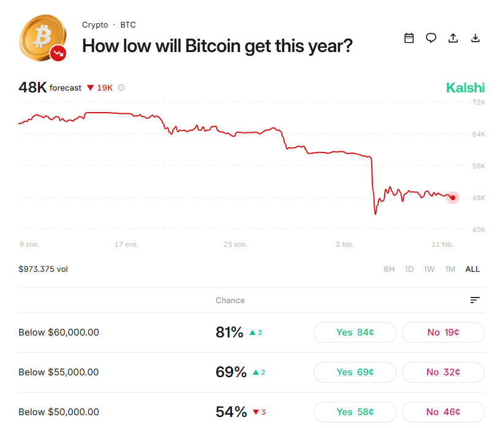Switch the chart to 6H view
The image size is (504, 428).
click(389, 269)
